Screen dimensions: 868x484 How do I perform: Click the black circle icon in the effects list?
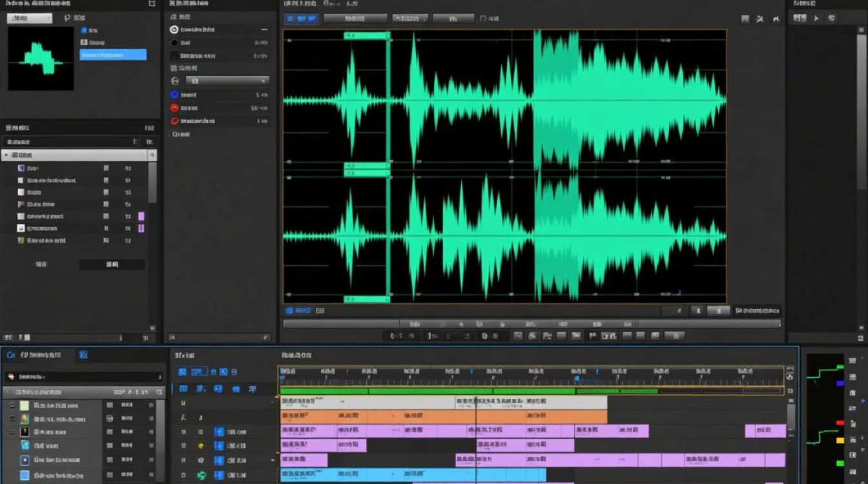coord(174,43)
